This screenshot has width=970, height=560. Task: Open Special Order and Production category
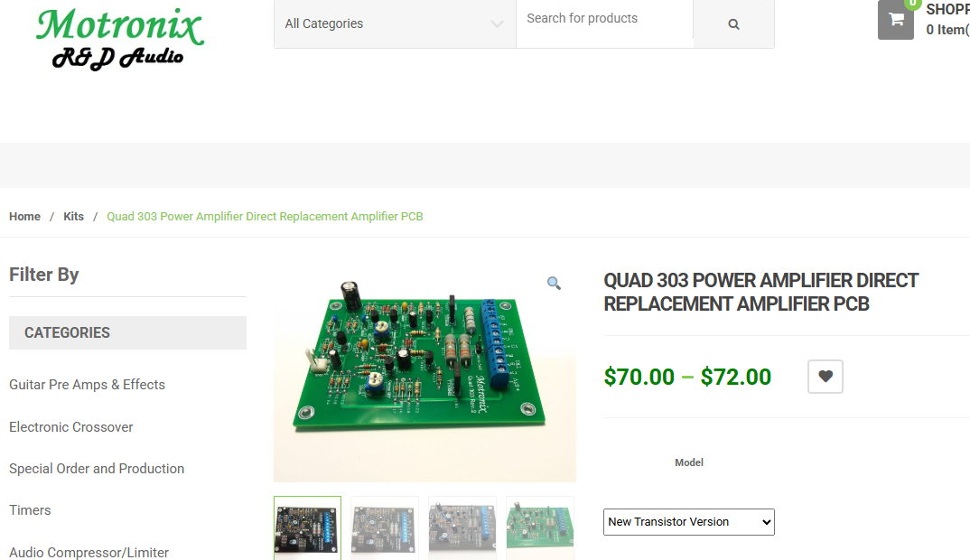coord(97,469)
